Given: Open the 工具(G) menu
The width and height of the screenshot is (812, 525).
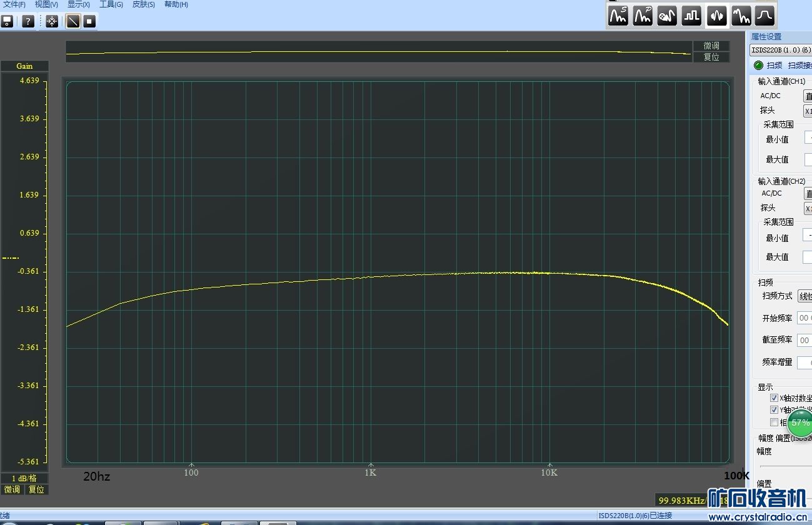Looking at the screenshot, I should [x=111, y=4].
